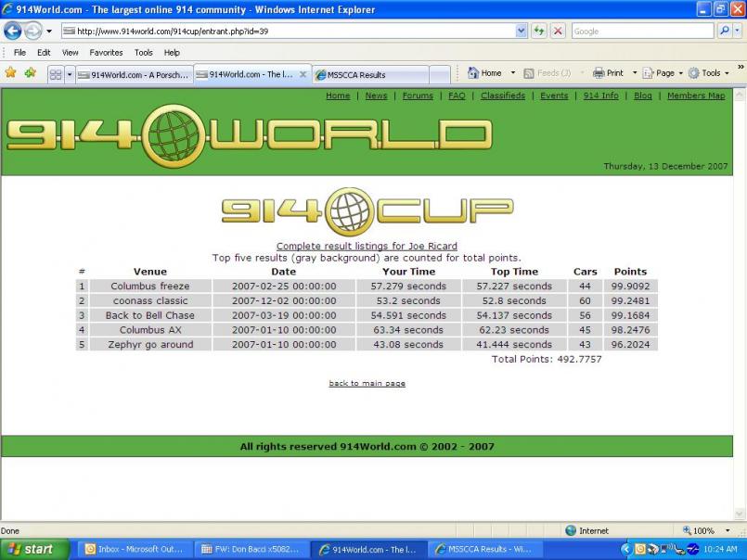Click the 'back to main page' link
Image resolution: width=747 pixels, height=560 pixels.
[367, 383]
